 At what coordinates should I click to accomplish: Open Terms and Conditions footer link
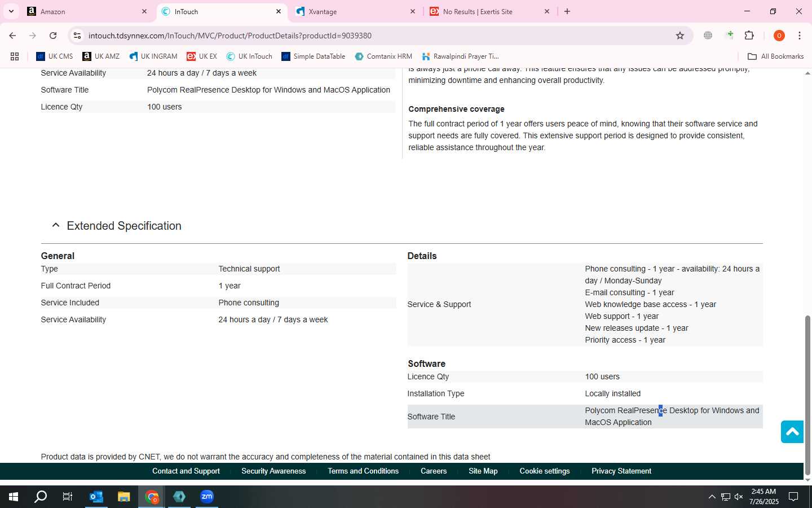coord(363,471)
